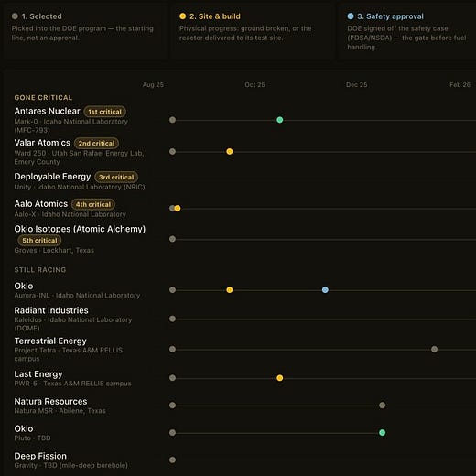
Task: Open the Deep Fission company name
Action: [40, 456]
